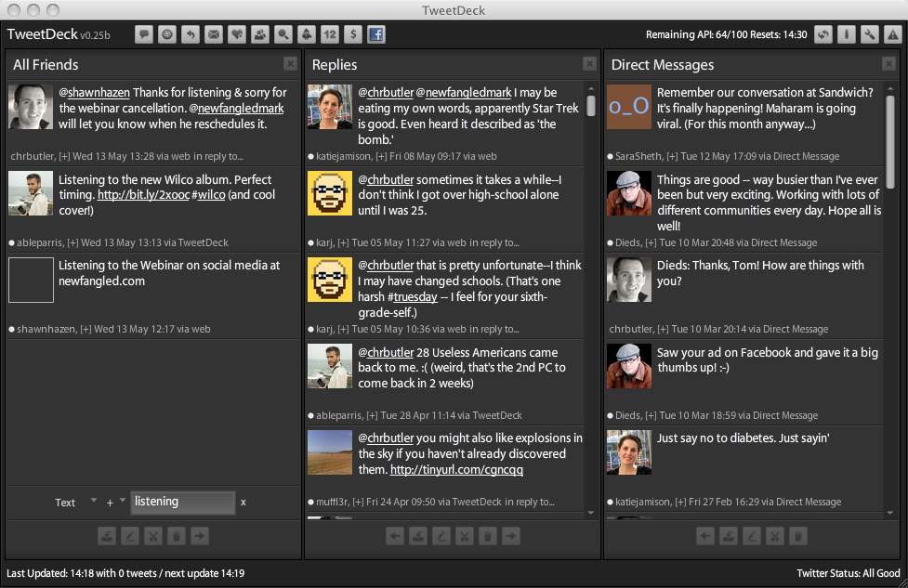The height and width of the screenshot is (588, 908).
Task: Close the All Friends column
Action: 291,64
